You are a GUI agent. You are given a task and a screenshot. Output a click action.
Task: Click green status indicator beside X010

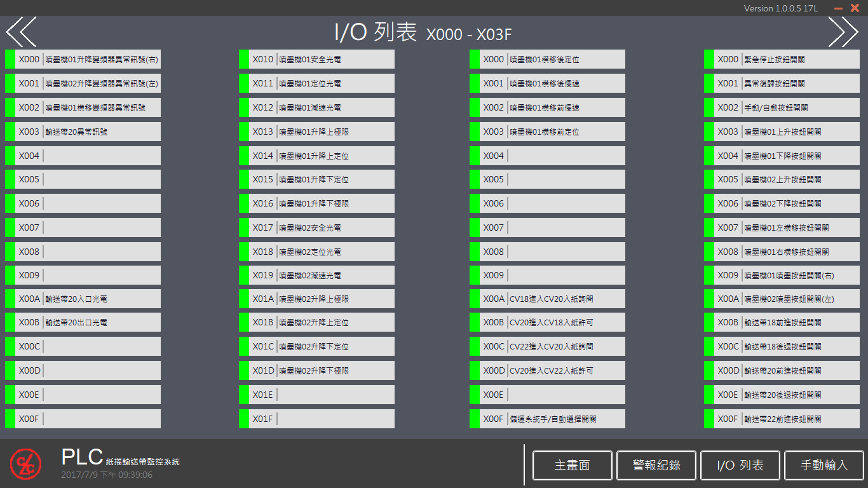coord(243,59)
